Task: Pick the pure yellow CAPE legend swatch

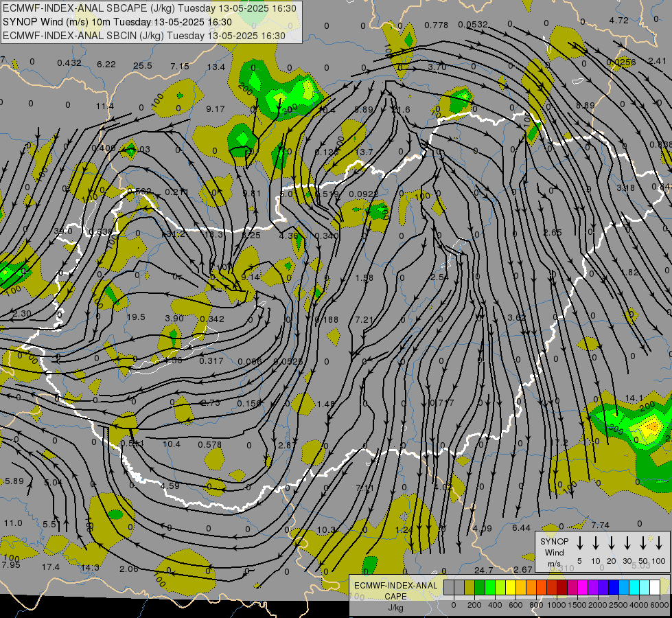Action: point(511,587)
